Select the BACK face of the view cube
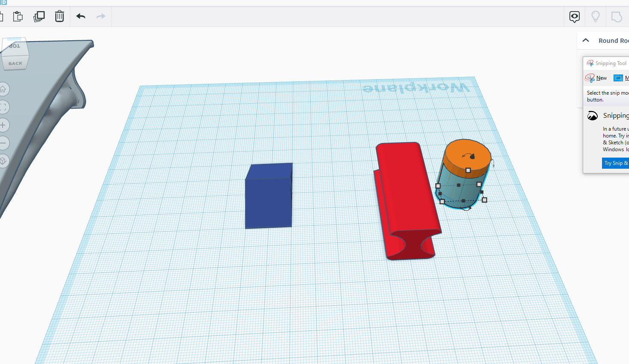Screen dimensions: 629x364 click(x=15, y=63)
